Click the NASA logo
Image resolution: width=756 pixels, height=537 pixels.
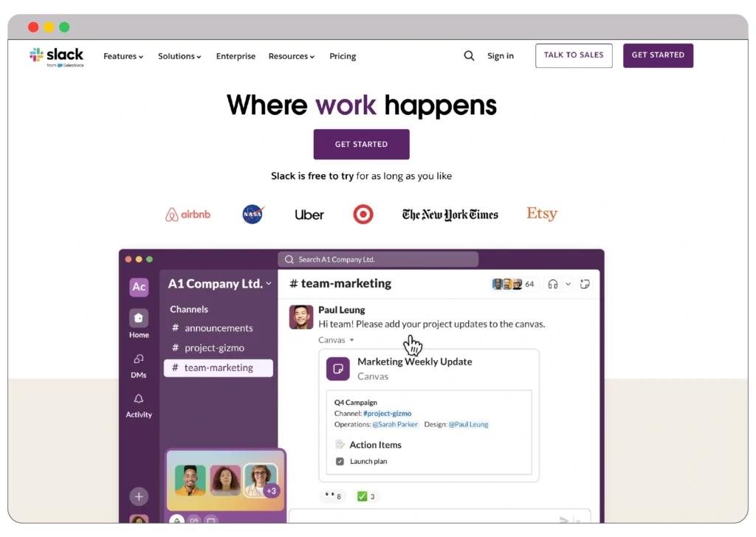tap(253, 214)
